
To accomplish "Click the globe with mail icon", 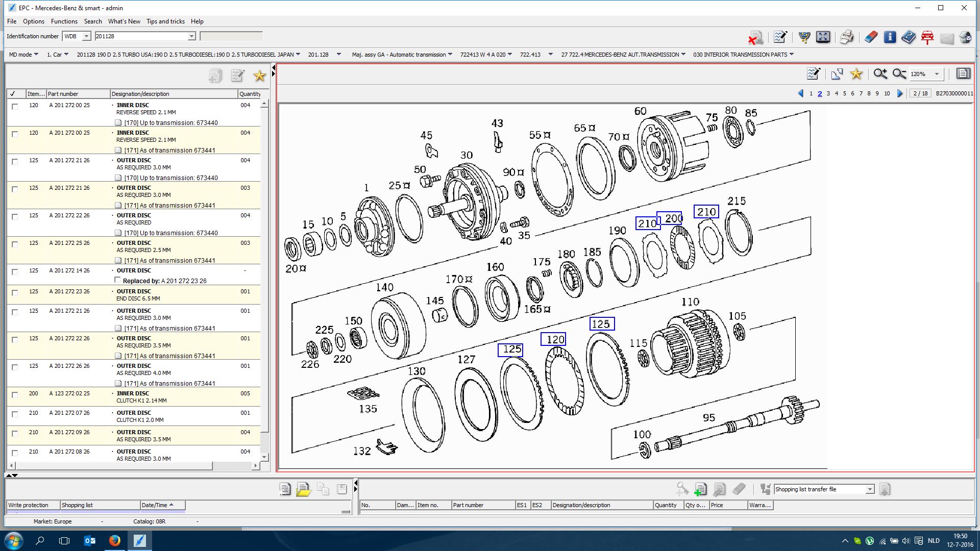I will tap(965, 37).
